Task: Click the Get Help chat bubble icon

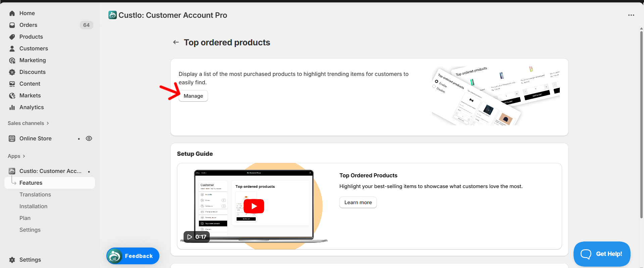Action: point(586,254)
